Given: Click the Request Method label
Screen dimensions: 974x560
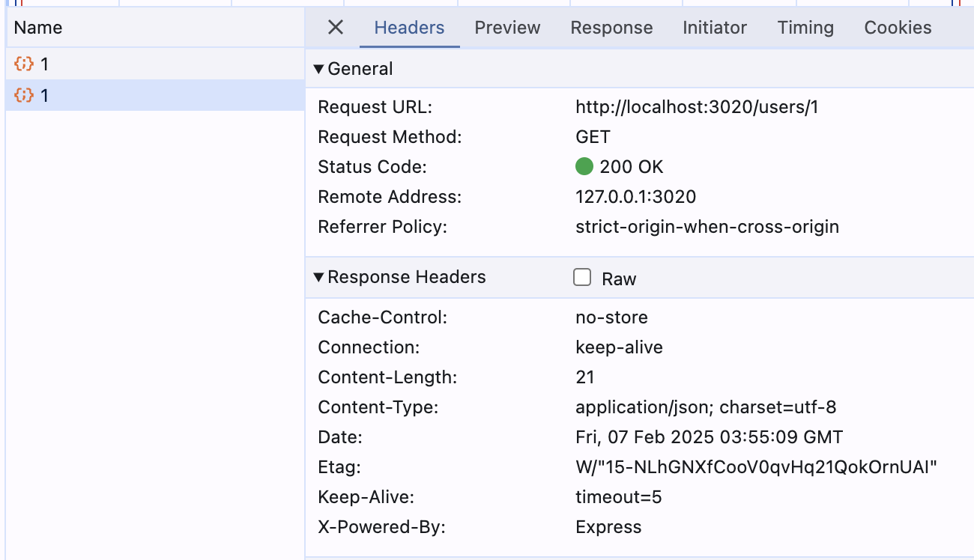Looking at the screenshot, I should pyautogui.click(x=390, y=137).
